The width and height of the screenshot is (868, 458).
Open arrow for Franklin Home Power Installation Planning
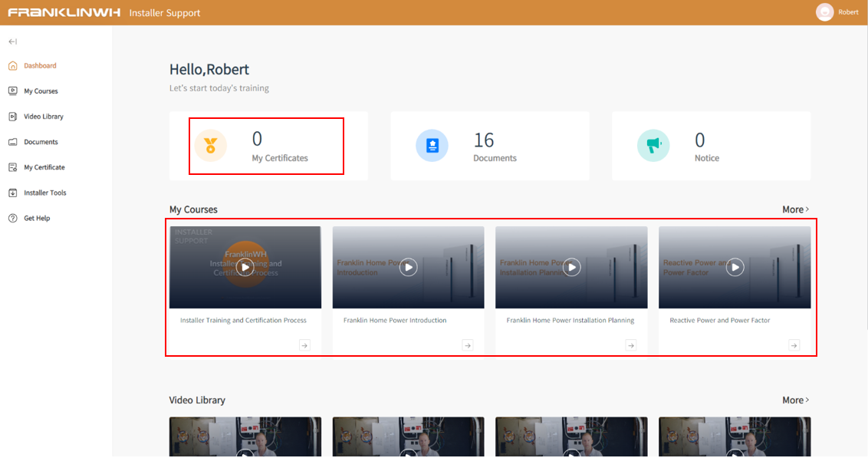pyautogui.click(x=630, y=345)
